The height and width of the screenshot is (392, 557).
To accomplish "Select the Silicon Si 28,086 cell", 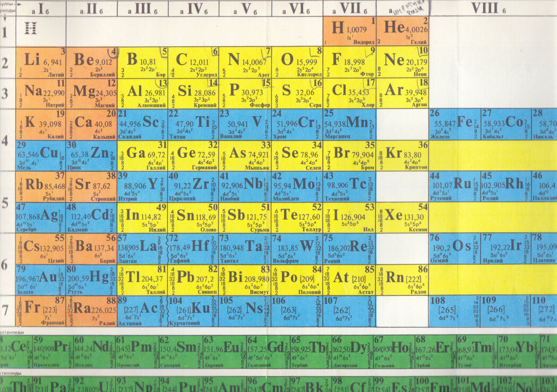I will click(x=194, y=93).
